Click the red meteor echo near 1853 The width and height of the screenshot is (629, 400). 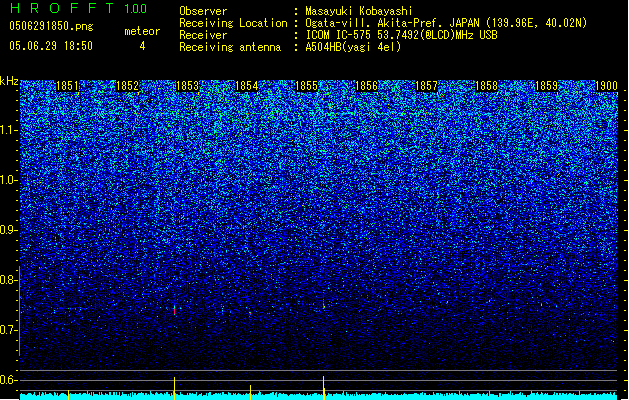(x=174, y=311)
